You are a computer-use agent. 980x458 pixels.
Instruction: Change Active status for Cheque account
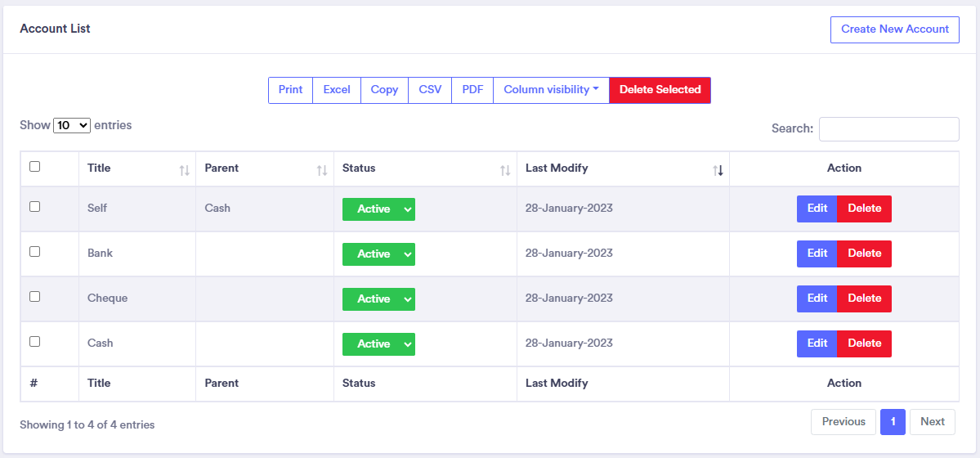pyautogui.click(x=378, y=299)
